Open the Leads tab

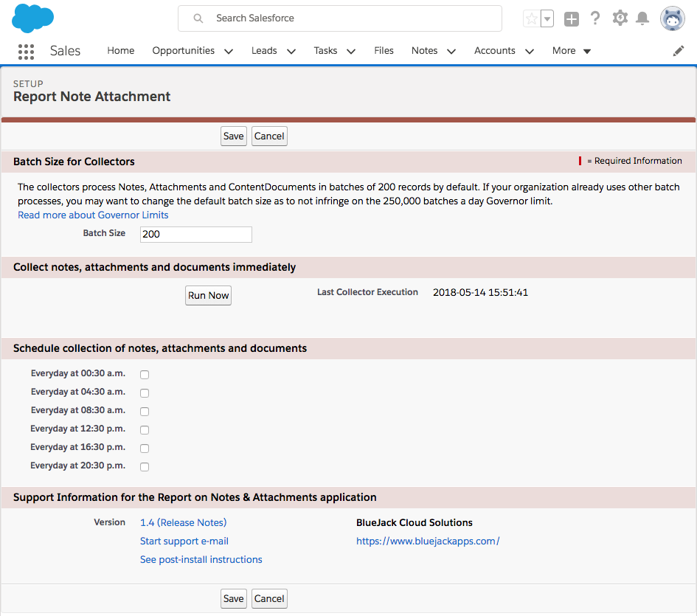264,51
